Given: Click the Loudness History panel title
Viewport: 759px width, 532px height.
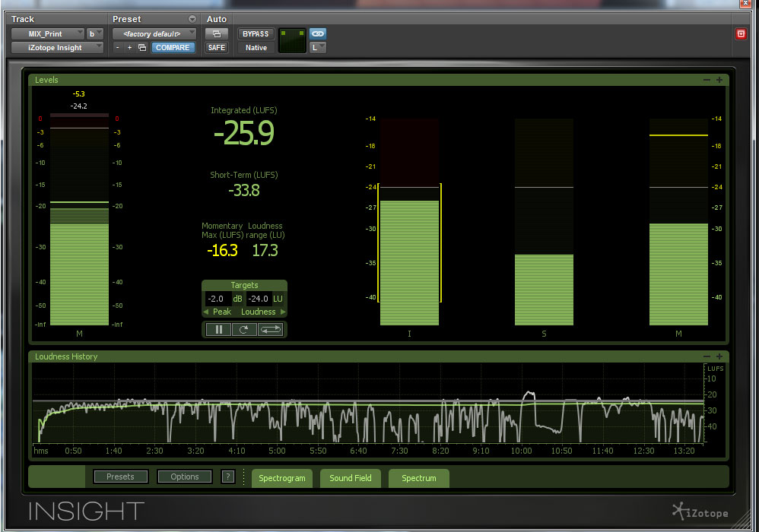Looking at the screenshot, I should [66, 356].
